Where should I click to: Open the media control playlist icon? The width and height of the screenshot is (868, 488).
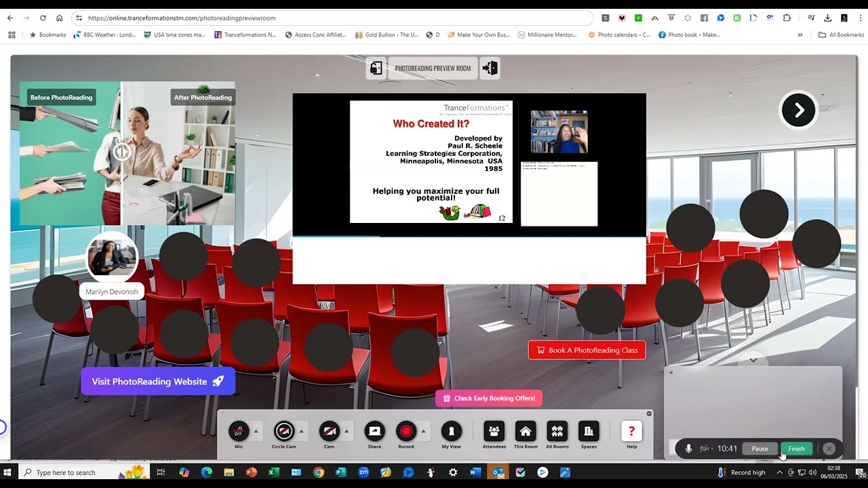tap(811, 18)
